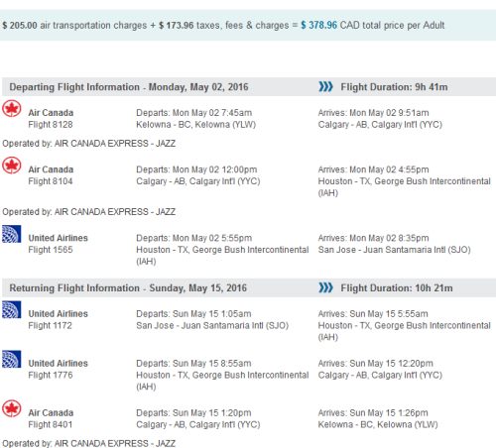Click Flight 8128 number text
Screen dimensions: 496x448
click(51, 125)
